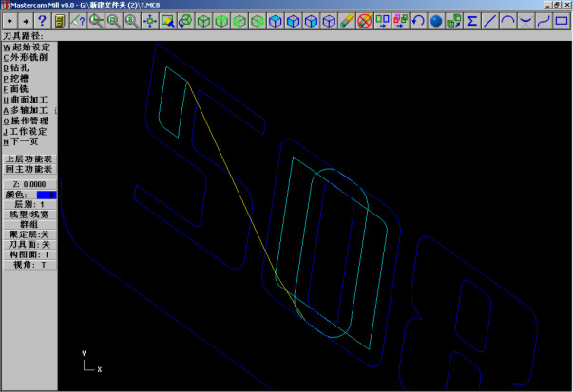Click the sigma summation icon
This screenshot has height=392, width=573.
click(x=471, y=21)
